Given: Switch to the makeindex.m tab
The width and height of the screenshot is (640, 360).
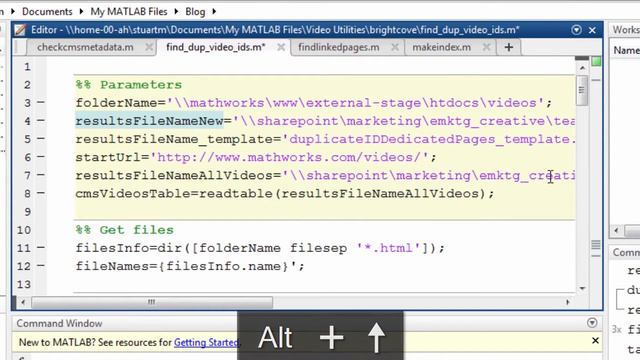Looking at the screenshot, I should point(441,47).
